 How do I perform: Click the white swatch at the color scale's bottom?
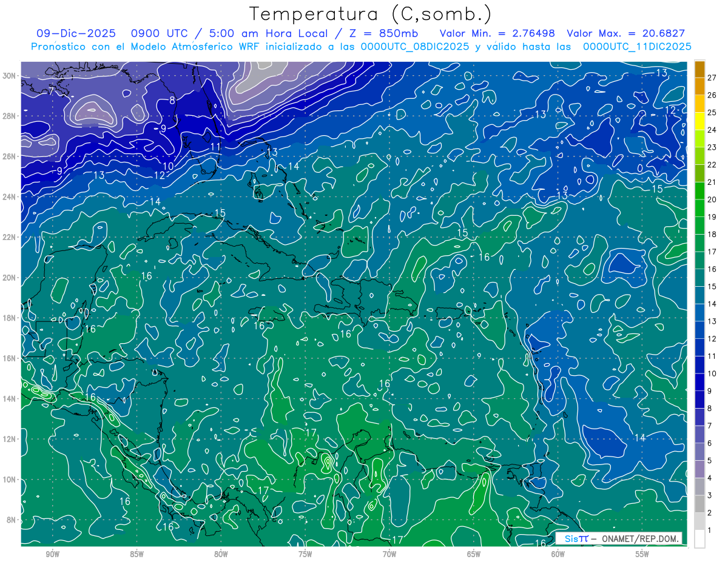700,539
